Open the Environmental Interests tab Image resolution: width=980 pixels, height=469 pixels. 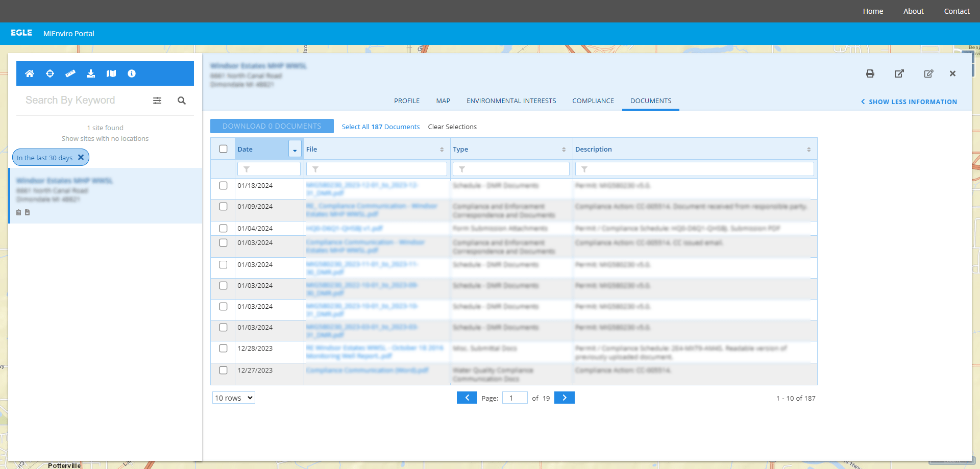[x=511, y=101]
